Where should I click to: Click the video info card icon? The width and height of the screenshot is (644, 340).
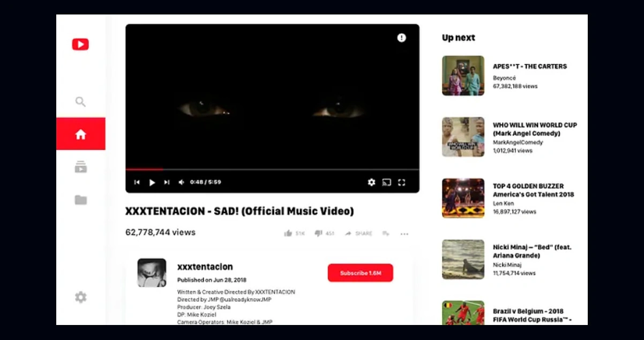pyautogui.click(x=401, y=38)
